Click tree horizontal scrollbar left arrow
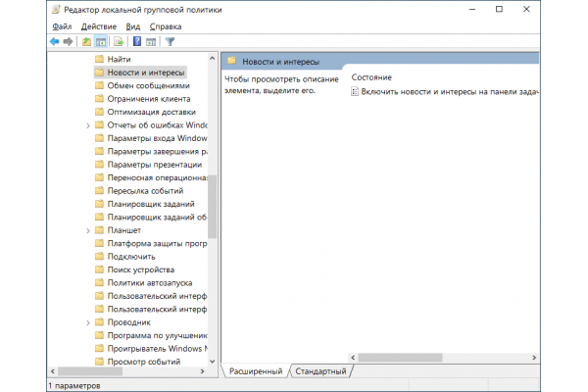This screenshot has height=392, width=588. pos(53,371)
